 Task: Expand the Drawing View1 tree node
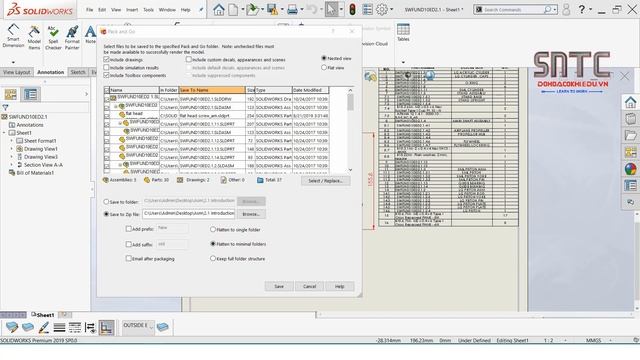12,149
